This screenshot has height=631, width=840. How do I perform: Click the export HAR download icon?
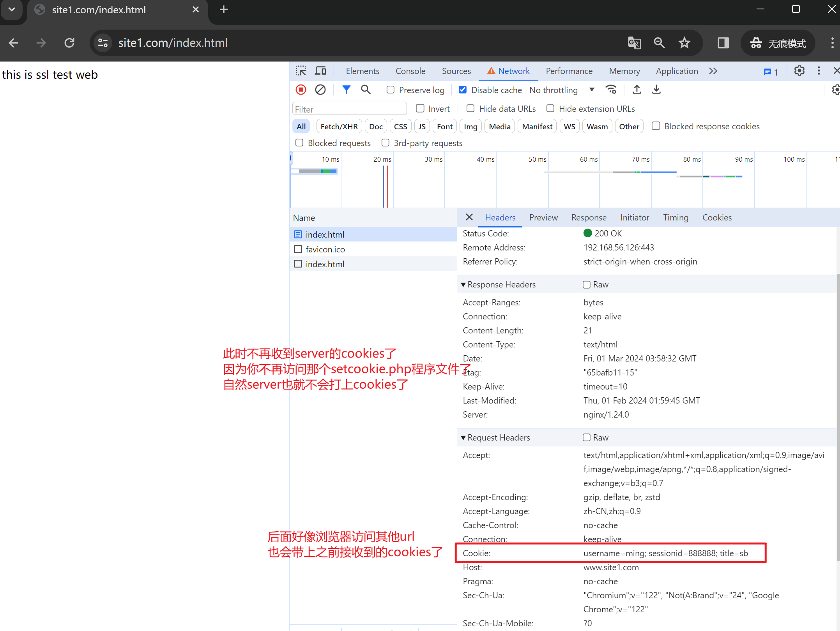click(x=656, y=90)
